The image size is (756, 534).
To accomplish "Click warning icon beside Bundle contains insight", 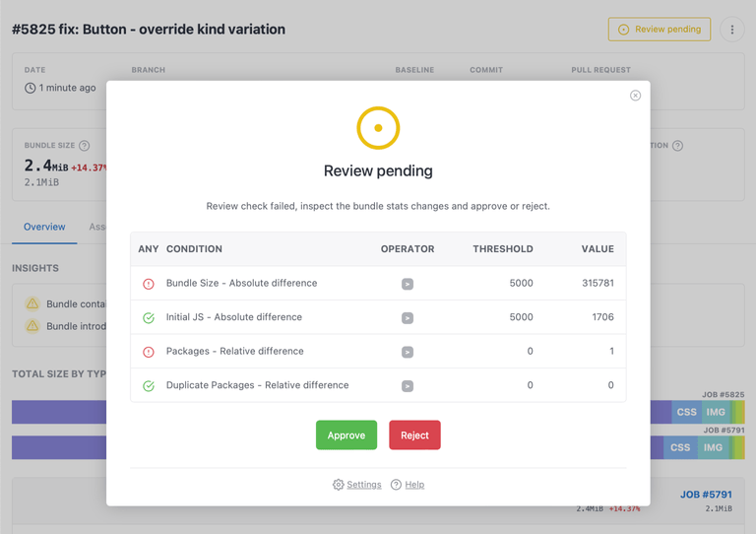I will tap(32, 303).
